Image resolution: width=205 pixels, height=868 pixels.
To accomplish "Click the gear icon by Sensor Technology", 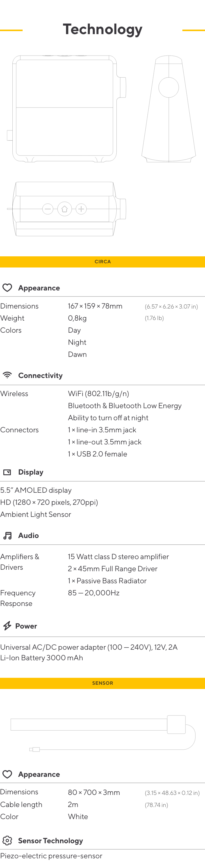I will click(x=7, y=840).
